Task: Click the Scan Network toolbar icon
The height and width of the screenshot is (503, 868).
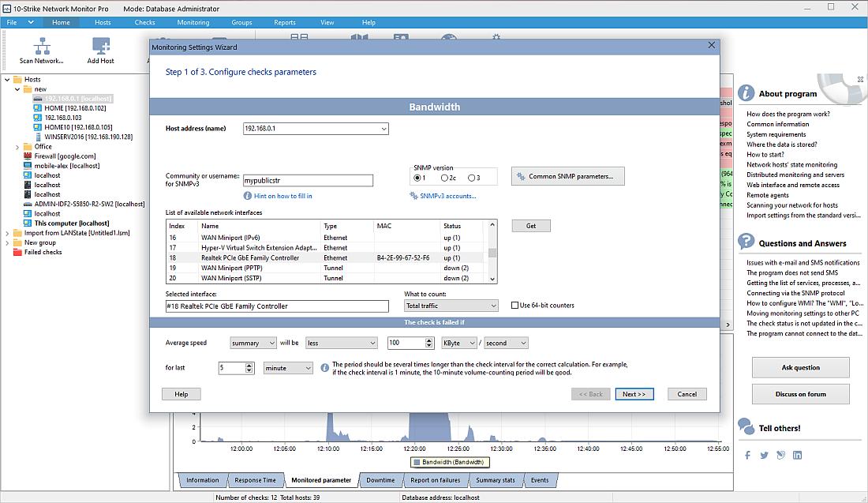Action: [42, 47]
